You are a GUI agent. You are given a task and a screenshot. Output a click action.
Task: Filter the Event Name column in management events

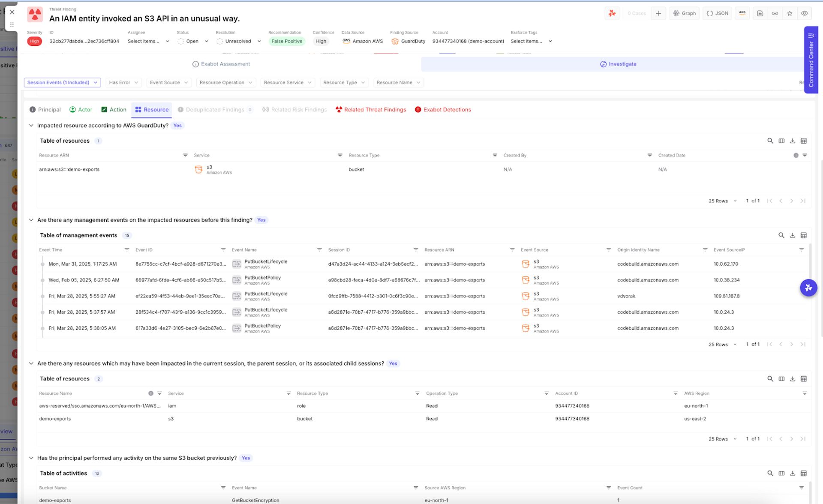click(x=319, y=250)
